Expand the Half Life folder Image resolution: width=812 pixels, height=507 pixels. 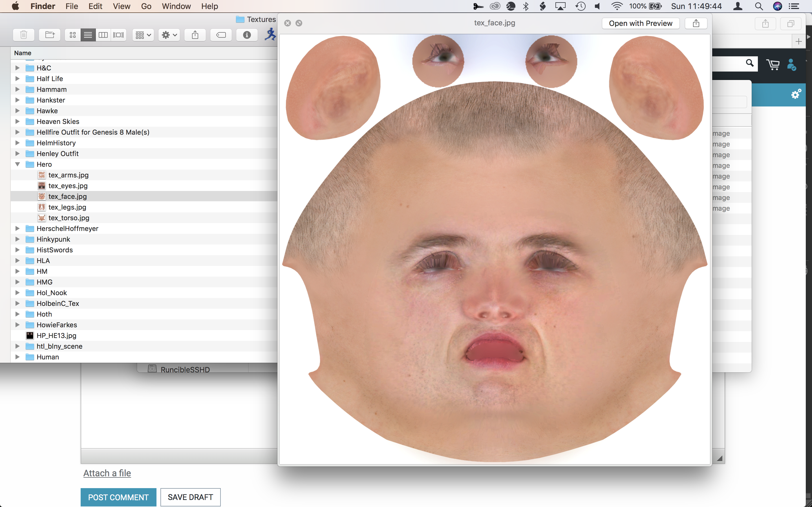coord(17,79)
